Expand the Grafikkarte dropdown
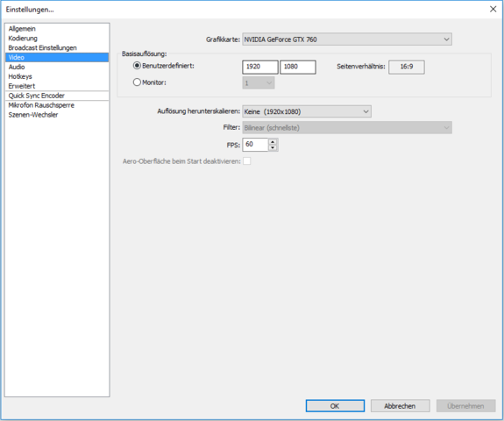504x421 pixels. pos(347,39)
